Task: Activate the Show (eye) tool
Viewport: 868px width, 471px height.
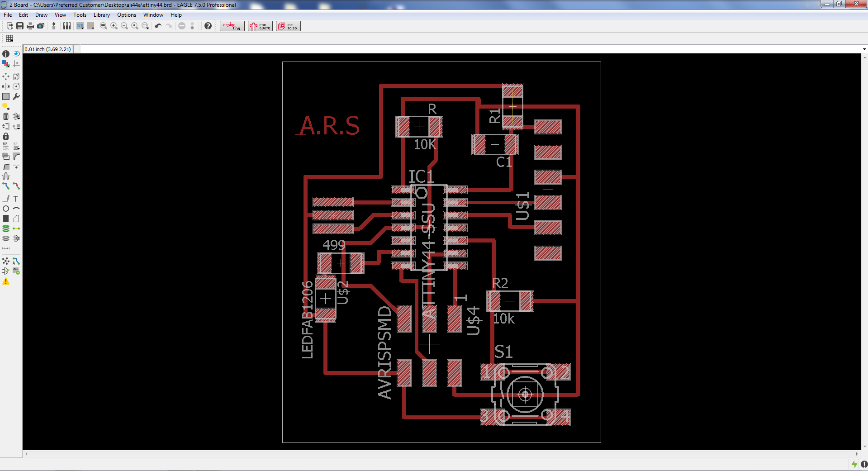Action: 16,54
